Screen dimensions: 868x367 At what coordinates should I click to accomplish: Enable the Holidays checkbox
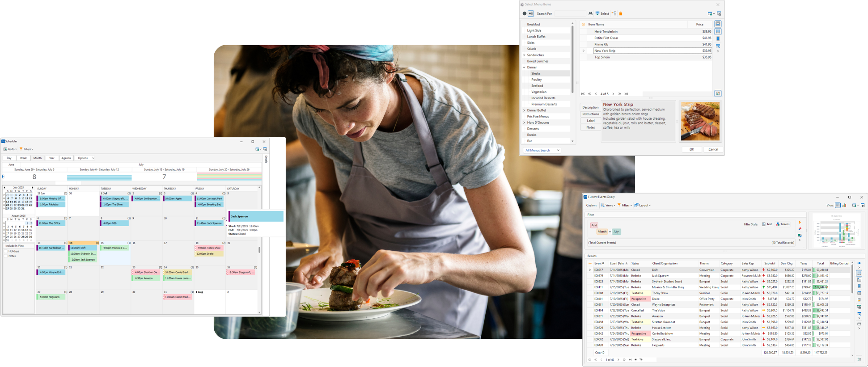(x=6, y=251)
